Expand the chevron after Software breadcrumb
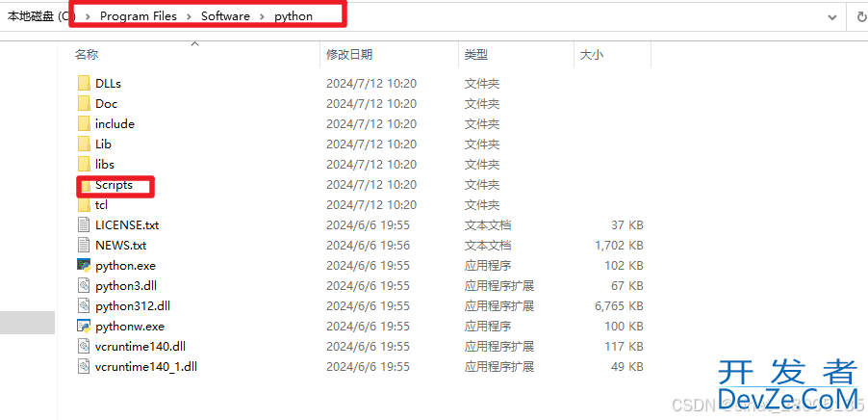 262,16
